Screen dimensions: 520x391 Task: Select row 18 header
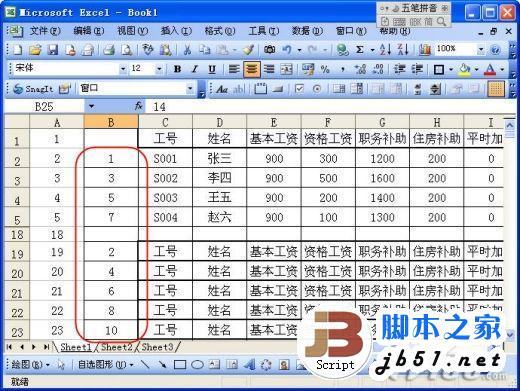click(17, 235)
